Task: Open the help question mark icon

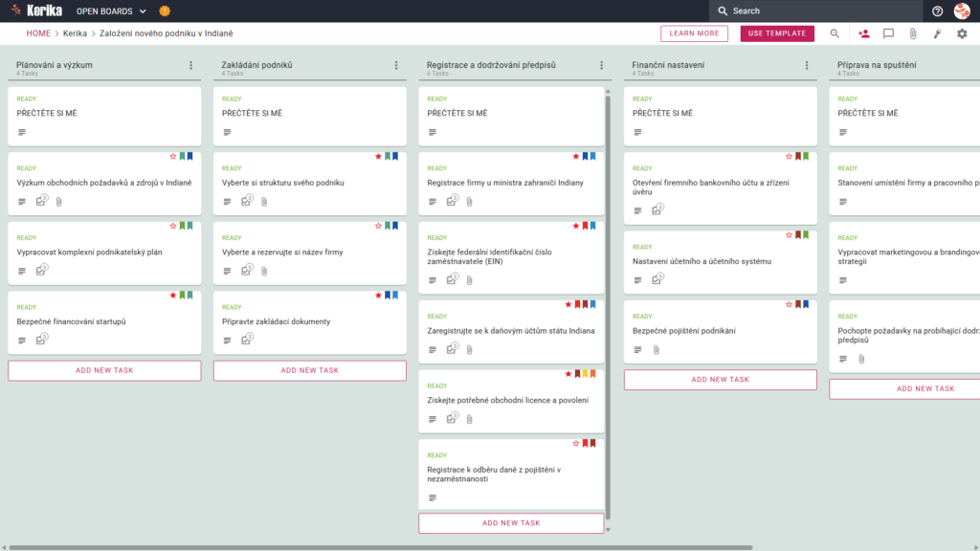Action: (x=937, y=11)
